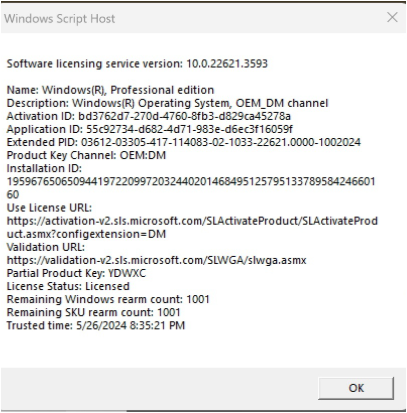Click the Windows Script Host title text
The width and height of the screenshot is (407, 413).
[60, 18]
